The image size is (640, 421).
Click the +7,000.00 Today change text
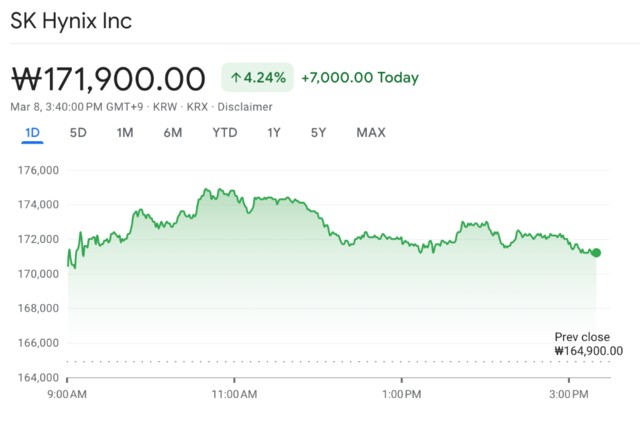coord(360,78)
